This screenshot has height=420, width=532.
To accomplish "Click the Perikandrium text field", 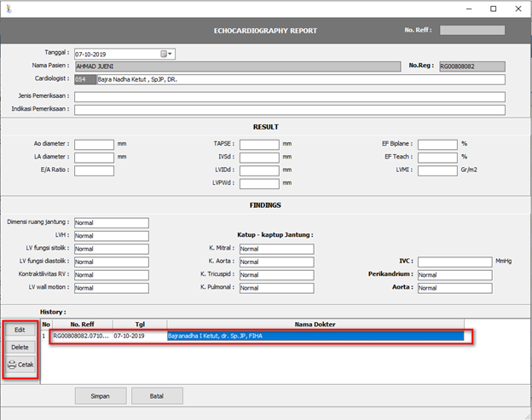I will click(454, 275).
